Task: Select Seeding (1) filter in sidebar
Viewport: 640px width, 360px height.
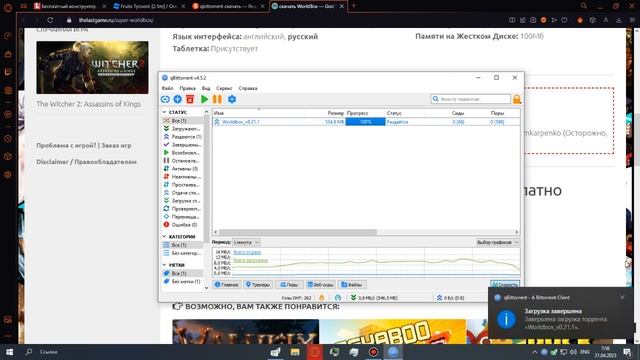Action: click(x=182, y=137)
